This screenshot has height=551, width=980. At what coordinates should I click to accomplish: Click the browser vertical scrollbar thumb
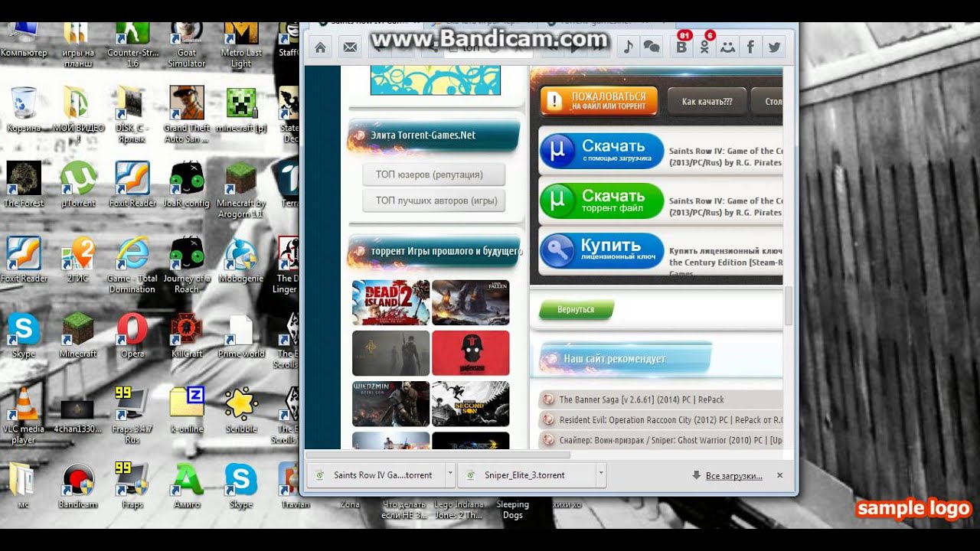788,306
